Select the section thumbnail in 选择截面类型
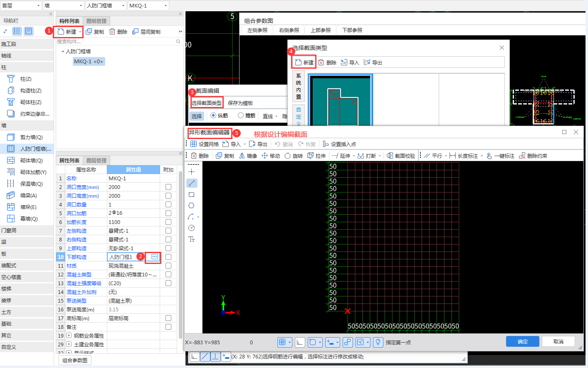 pyautogui.click(x=341, y=100)
